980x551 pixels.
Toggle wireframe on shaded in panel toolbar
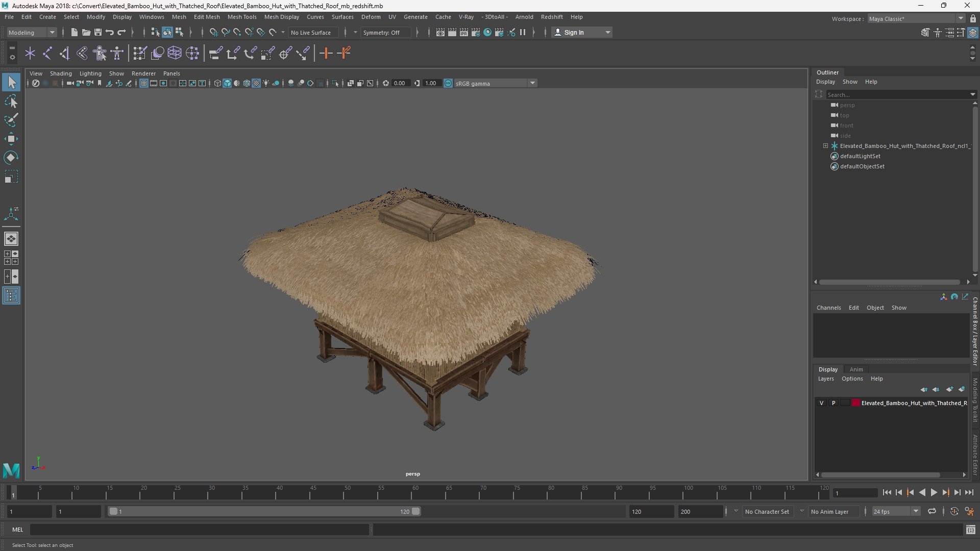tap(247, 83)
